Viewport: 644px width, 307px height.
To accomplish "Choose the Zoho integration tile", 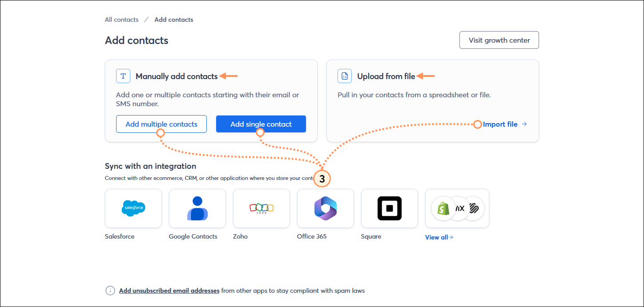I will [262, 208].
